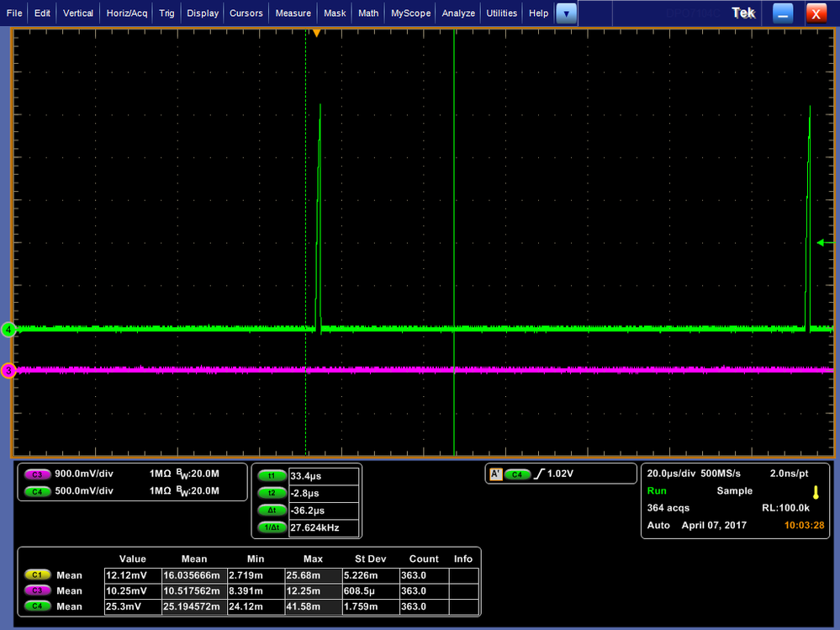Click the C4 channel badge in the vertical readout
This screenshot has width=840, height=630.
pos(37,491)
